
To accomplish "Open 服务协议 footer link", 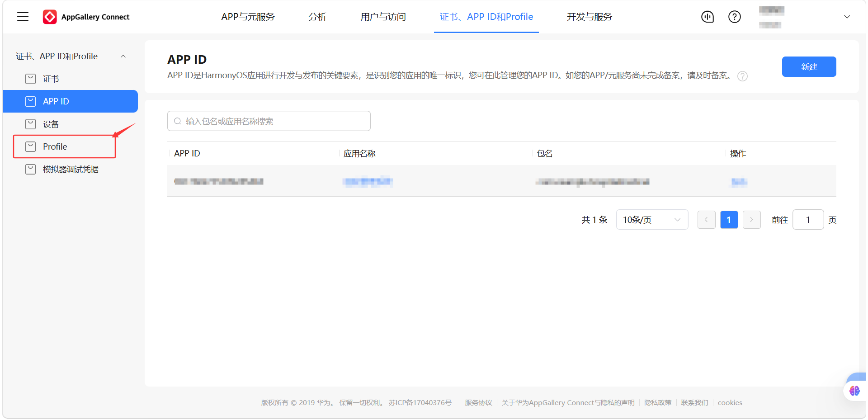I will coord(478,402).
